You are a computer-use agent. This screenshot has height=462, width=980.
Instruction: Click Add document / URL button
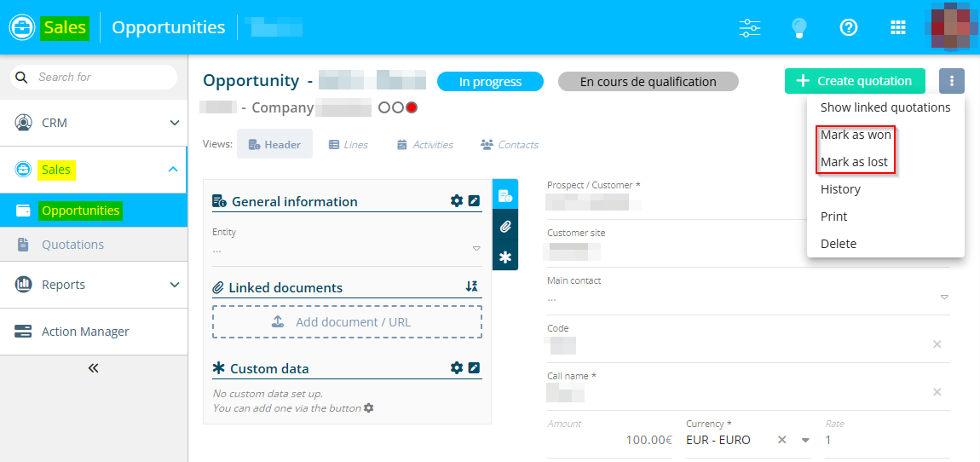347,322
